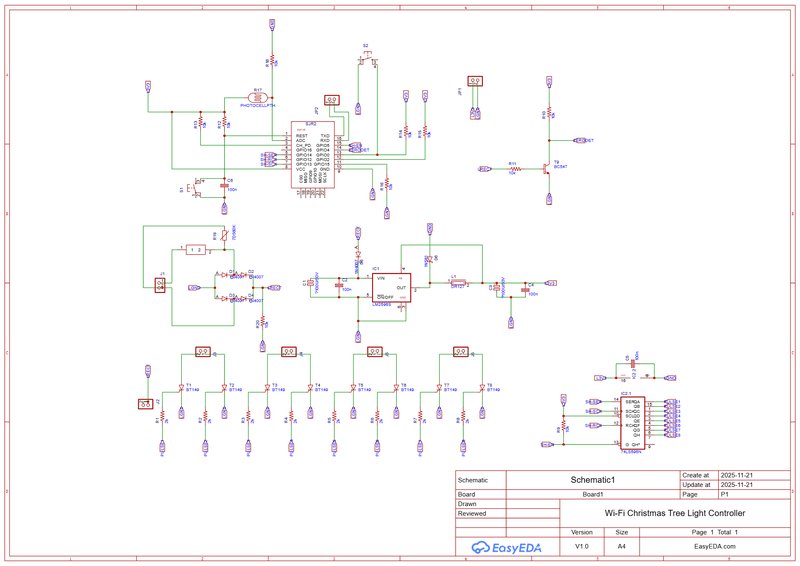Select pushbutton switch S1

[195, 188]
